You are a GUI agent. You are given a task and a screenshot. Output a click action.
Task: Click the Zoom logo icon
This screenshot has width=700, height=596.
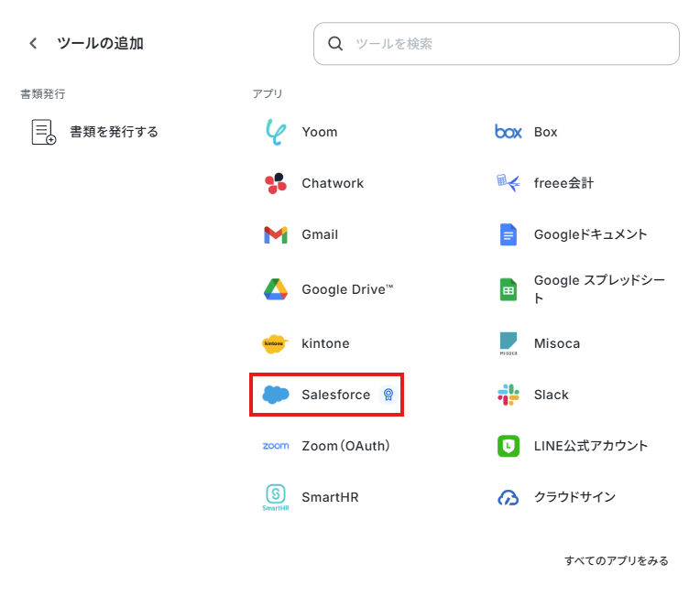coord(276,446)
